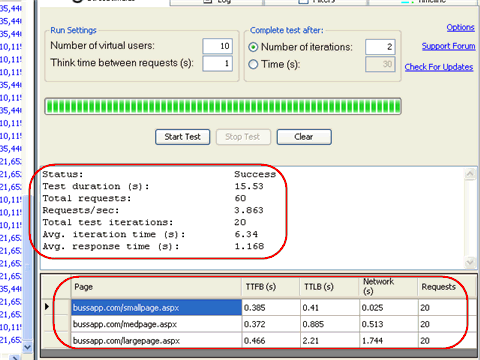Sort by the TTFB (s) column header

[271, 287]
